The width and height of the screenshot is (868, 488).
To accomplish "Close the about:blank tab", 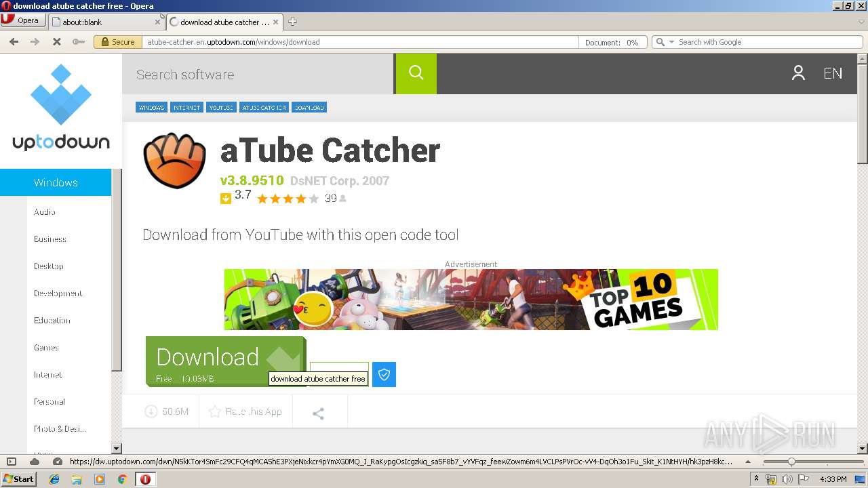I will pyautogui.click(x=157, y=22).
